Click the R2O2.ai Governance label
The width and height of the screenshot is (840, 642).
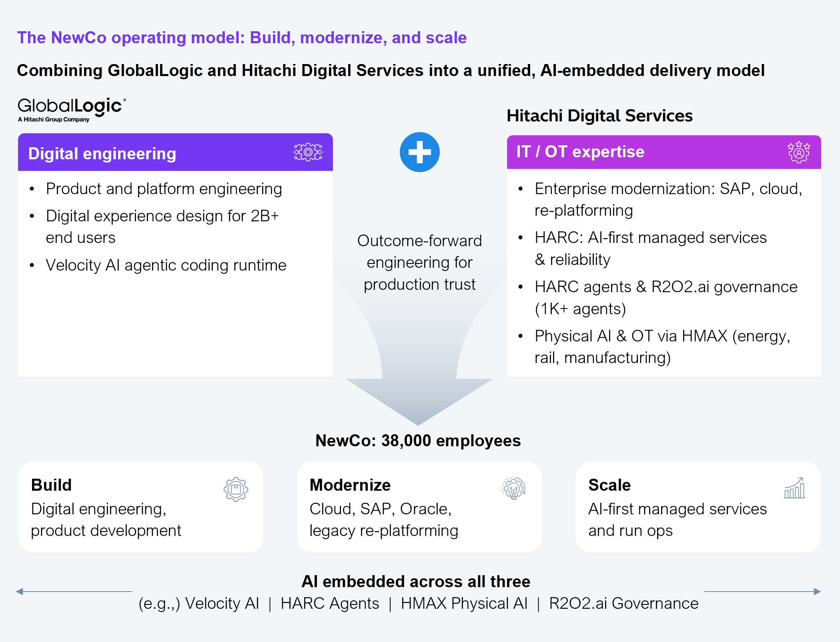[x=623, y=603]
